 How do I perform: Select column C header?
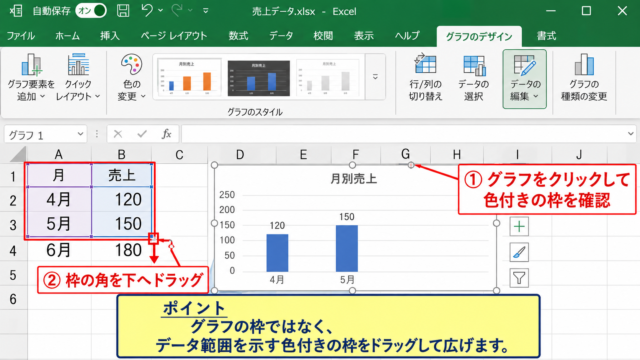[179, 155]
